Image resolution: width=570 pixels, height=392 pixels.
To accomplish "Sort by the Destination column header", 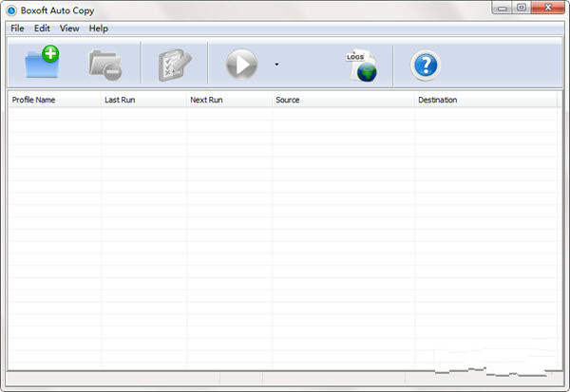I will coord(485,100).
